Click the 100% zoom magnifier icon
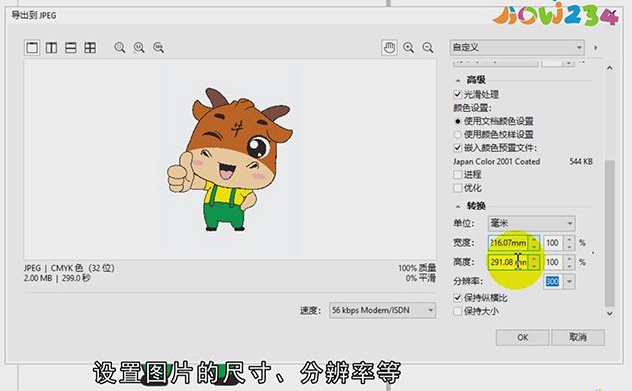Image resolution: width=632 pixels, height=391 pixels. (158, 48)
